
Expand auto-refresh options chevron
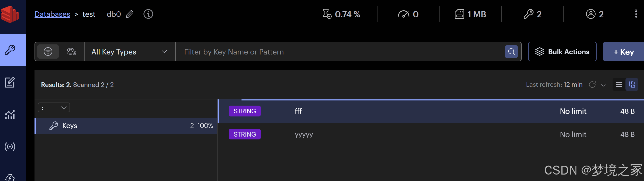coord(603,85)
